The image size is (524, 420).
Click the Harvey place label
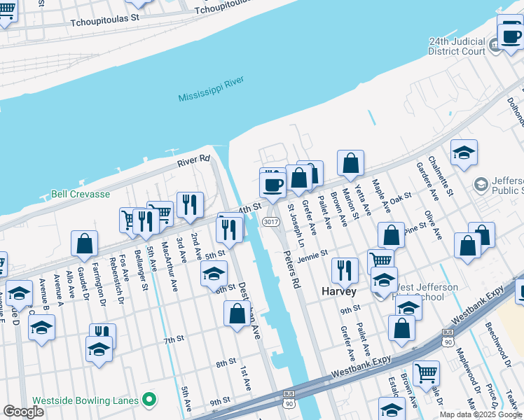[339, 291]
